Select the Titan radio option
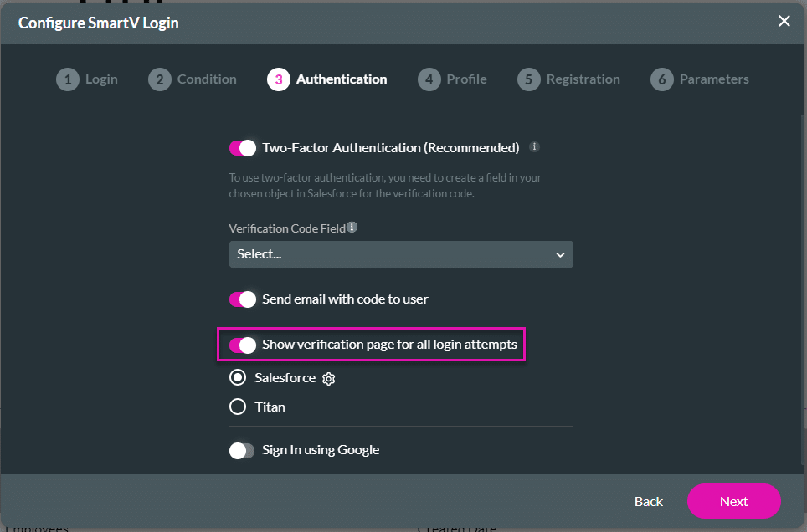This screenshot has width=807, height=532. tap(238, 407)
